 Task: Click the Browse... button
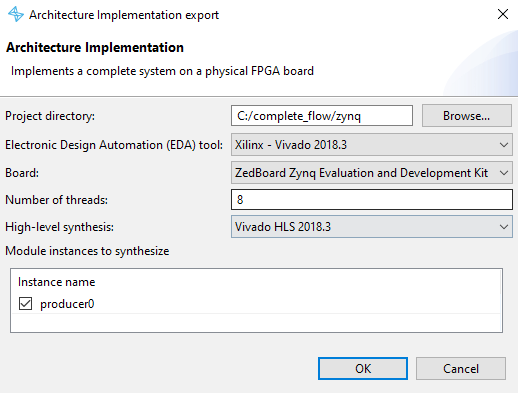tap(467, 116)
